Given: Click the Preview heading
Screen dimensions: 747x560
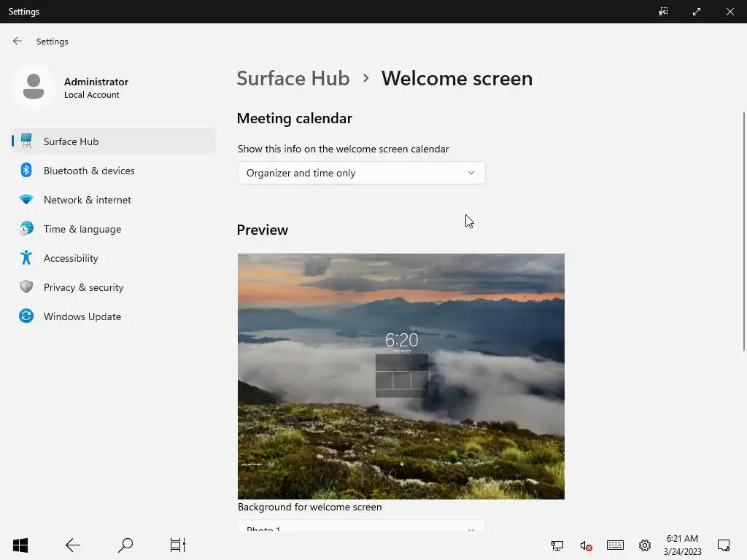Looking at the screenshot, I should [x=263, y=230].
